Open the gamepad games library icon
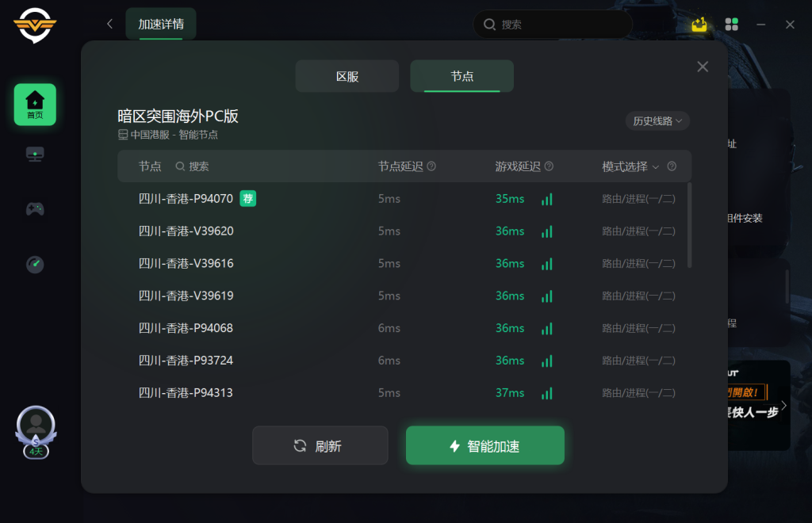The image size is (812, 523). point(35,209)
